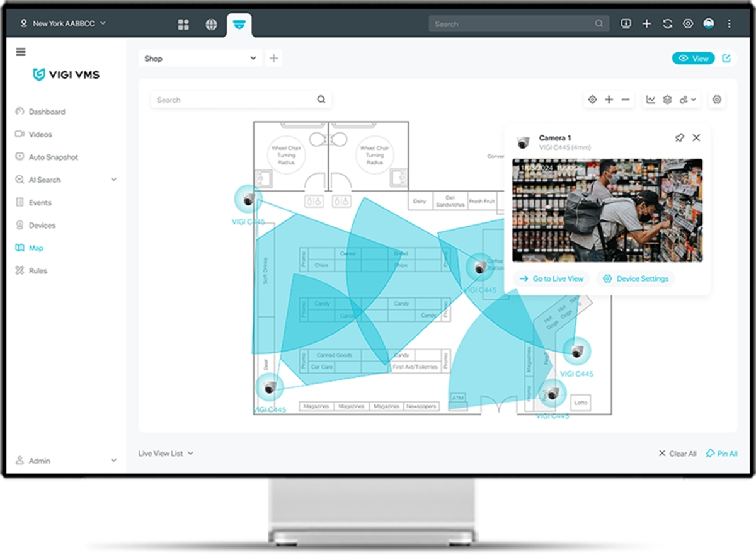Zoom in on the map with plus
This screenshot has height=555, width=756.
[609, 100]
